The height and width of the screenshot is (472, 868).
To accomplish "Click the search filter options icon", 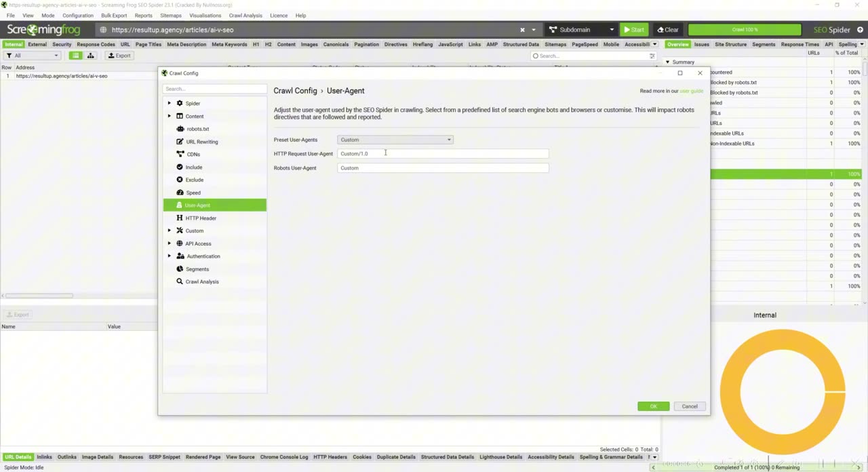I will (652, 56).
